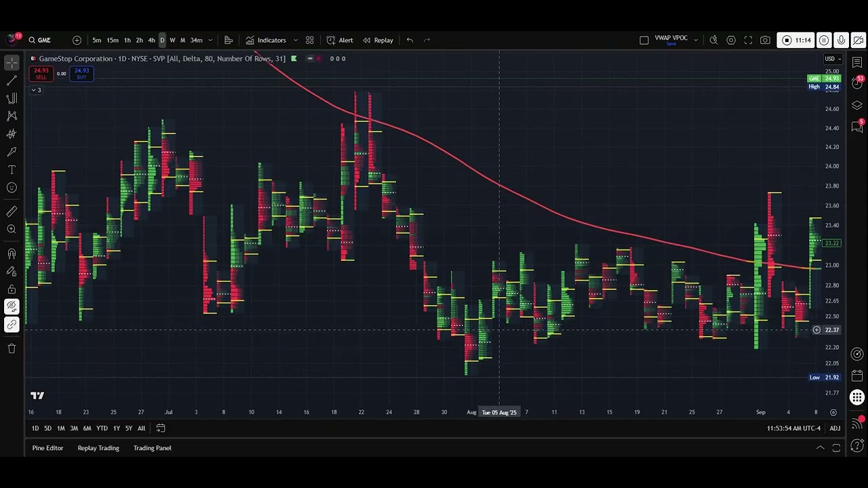The height and width of the screenshot is (488, 868).
Task: Expand the bottom panel chevron
Action: pyautogui.click(x=820, y=448)
